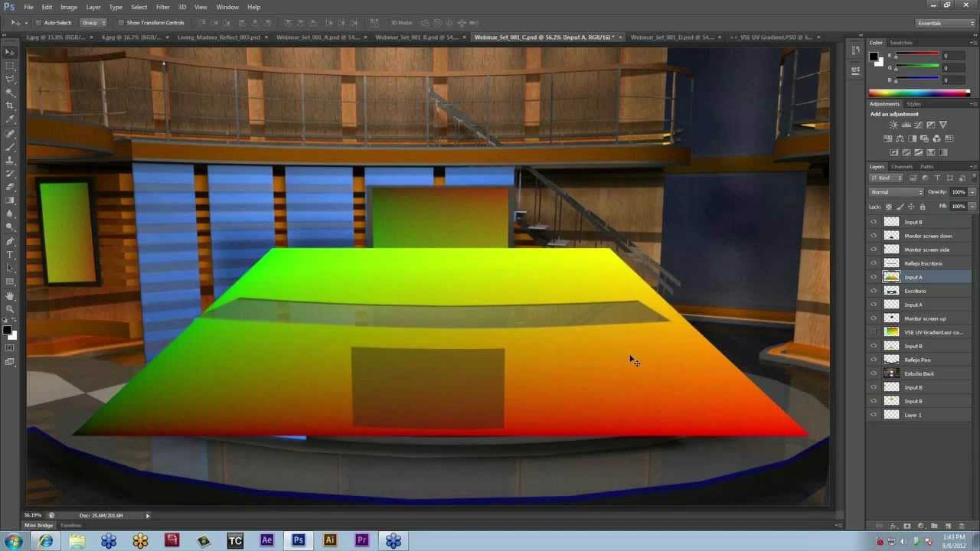This screenshot has height=551, width=980.
Task: Click the add layer mask icon
Action: point(907,527)
